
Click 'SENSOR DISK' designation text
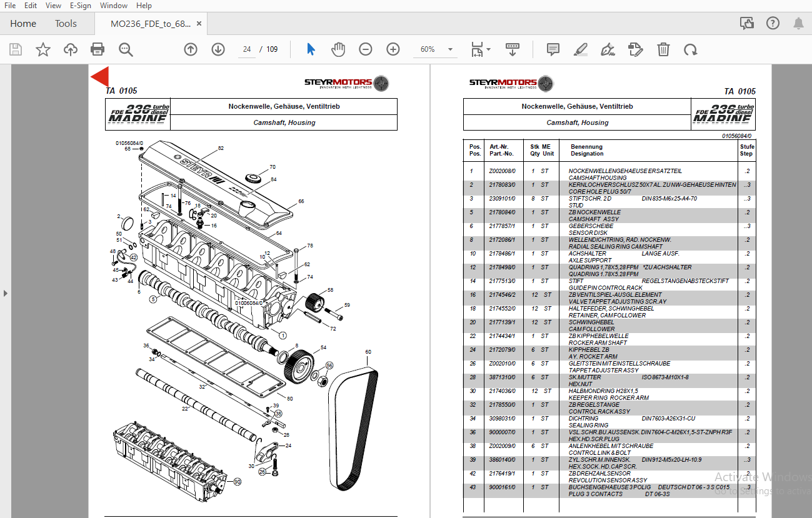[x=588, y=232]
